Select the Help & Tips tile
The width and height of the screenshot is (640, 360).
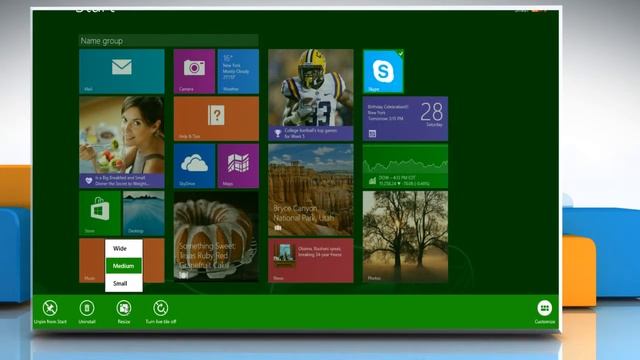216,119
